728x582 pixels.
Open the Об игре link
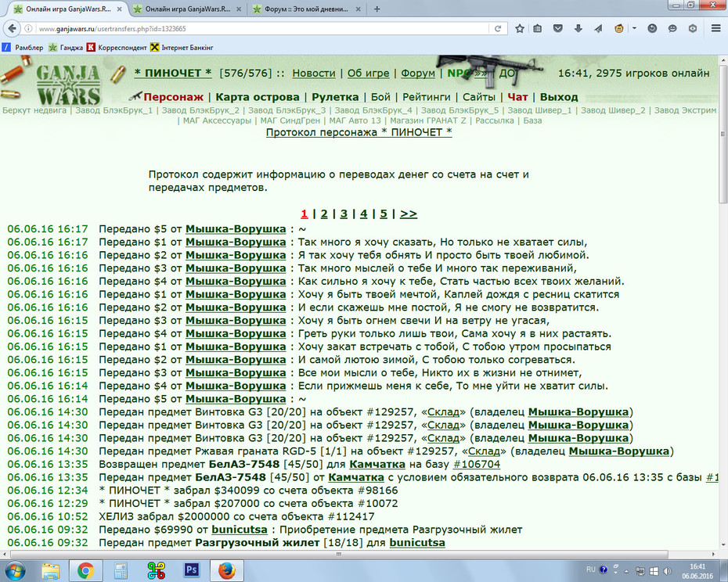368,73
